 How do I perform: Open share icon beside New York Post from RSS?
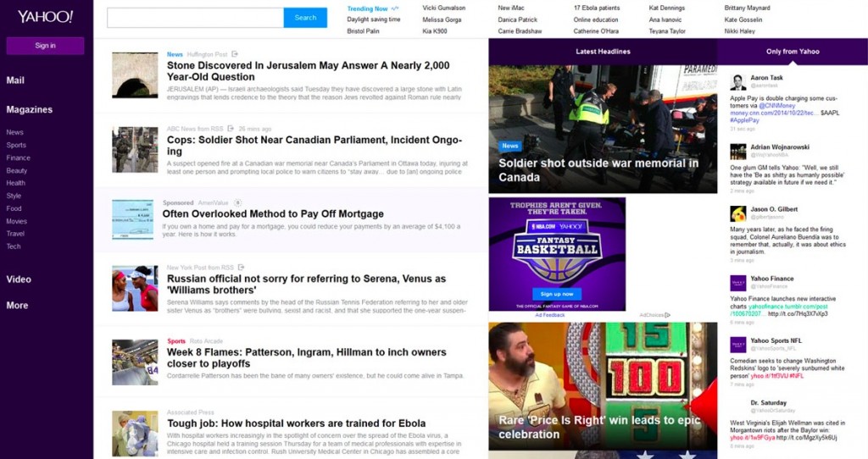point(241,267)
